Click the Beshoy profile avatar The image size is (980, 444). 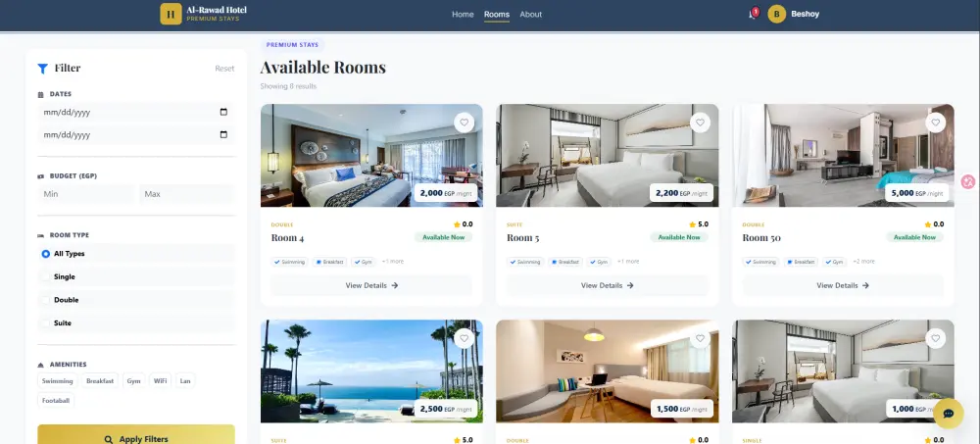coord(776,14)
